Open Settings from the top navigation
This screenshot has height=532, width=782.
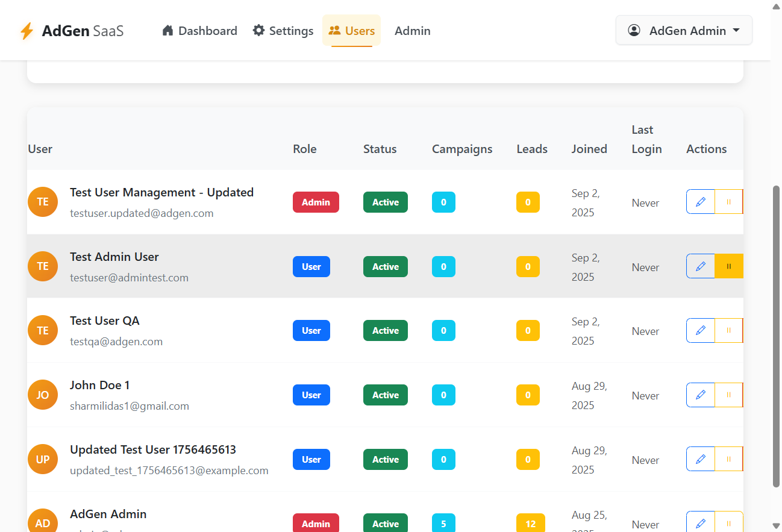coord(283,31)
